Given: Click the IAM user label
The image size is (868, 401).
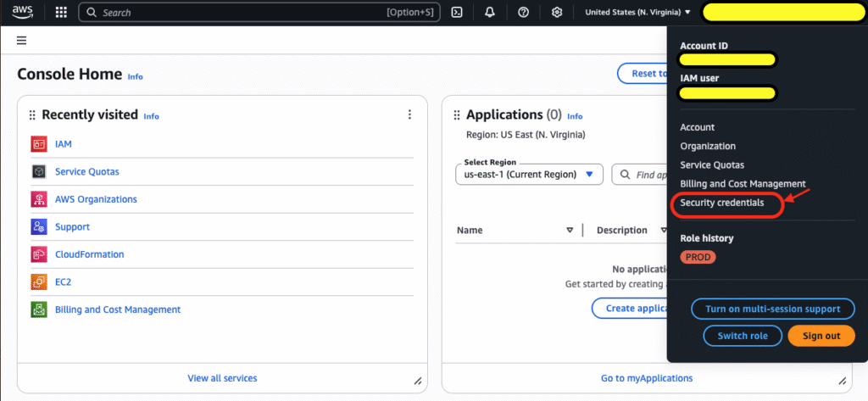Looking at the screenshot, I should pyautogui.click(x=699, y=78).
